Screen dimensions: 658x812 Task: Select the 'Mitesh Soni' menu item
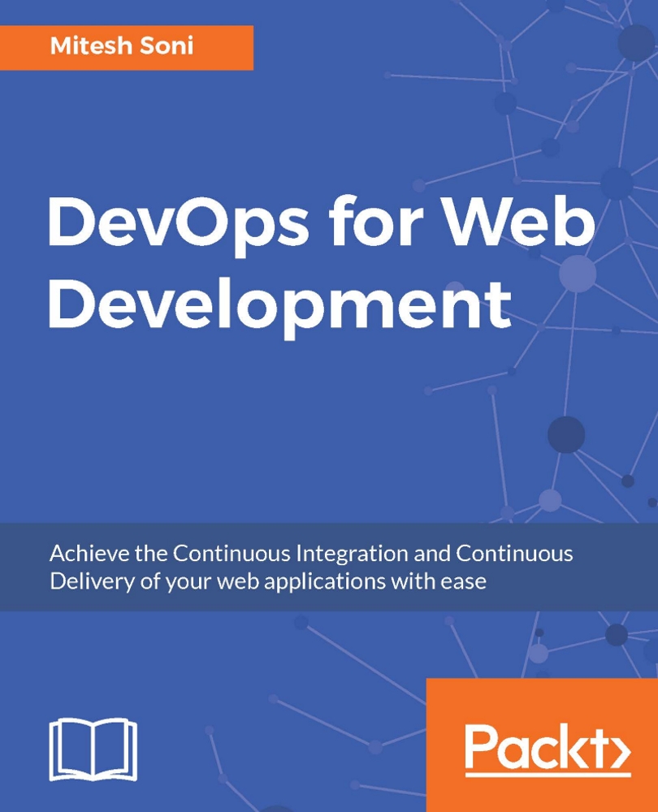[122, 48]
